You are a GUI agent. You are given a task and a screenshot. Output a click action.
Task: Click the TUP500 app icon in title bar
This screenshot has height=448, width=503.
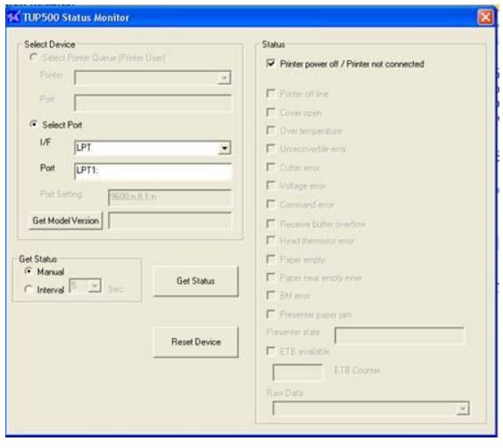click(x=14, y=17)
